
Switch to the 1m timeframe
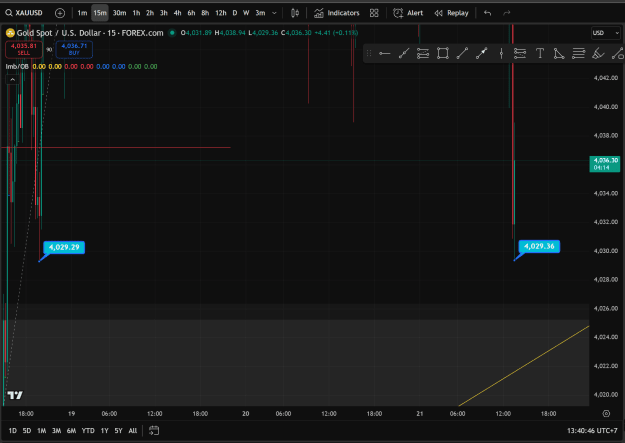click(x=82, y=13)
